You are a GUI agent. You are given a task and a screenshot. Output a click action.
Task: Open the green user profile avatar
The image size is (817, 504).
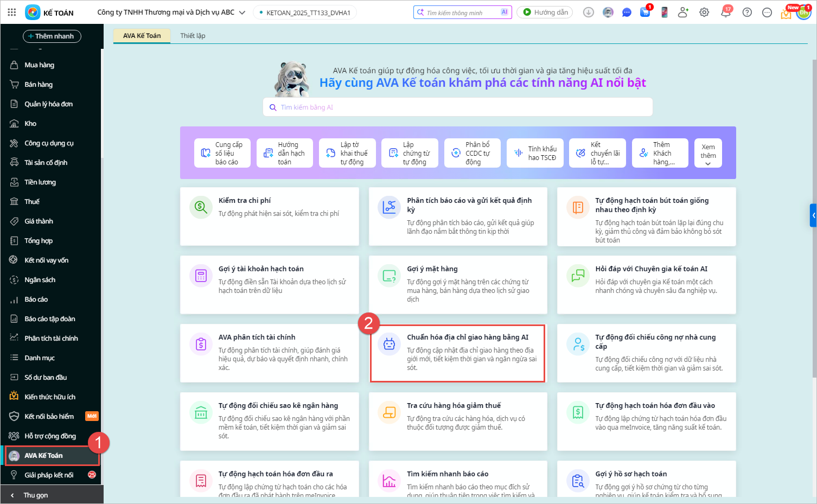[803, 12]
